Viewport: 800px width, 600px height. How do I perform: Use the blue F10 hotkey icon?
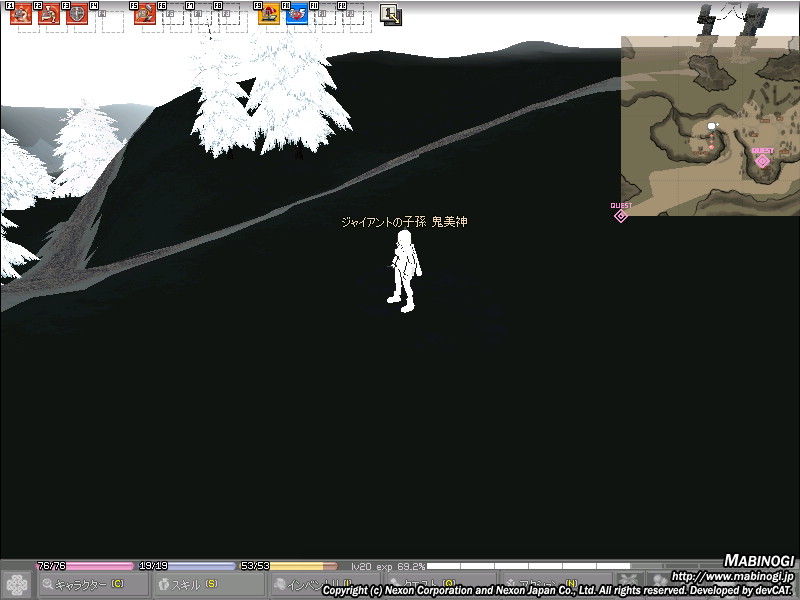[297, 14]
